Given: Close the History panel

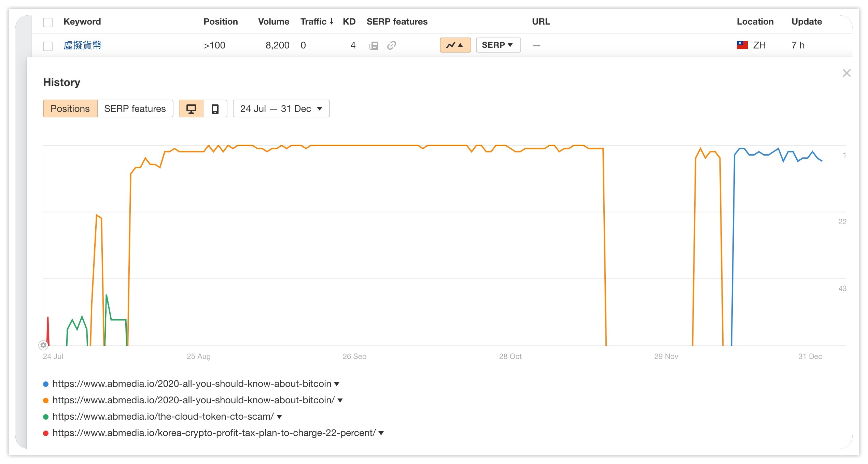Looking at the screenshot, I should 846,73.
